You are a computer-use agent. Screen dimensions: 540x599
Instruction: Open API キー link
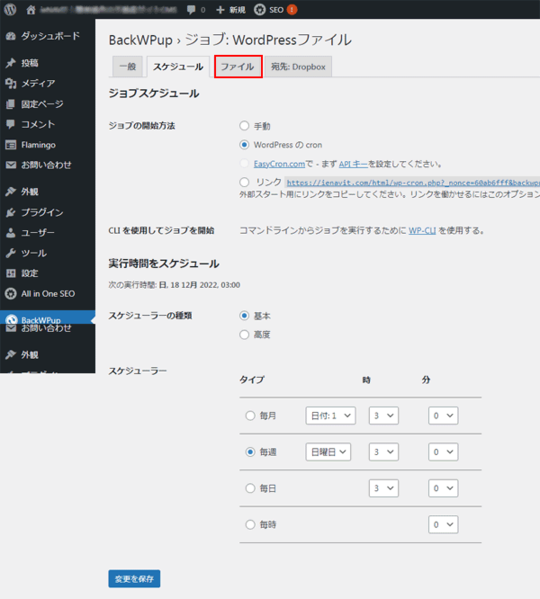point(353,164)
